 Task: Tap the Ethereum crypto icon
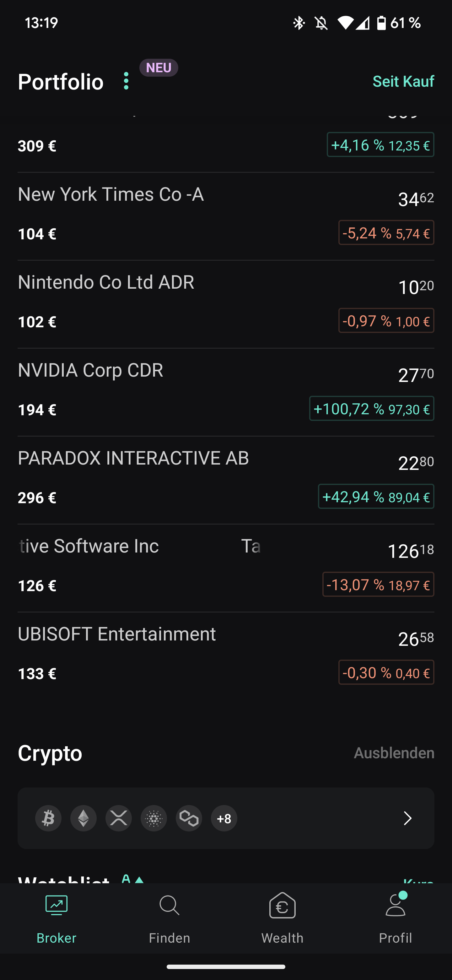(x=83, y=818)
